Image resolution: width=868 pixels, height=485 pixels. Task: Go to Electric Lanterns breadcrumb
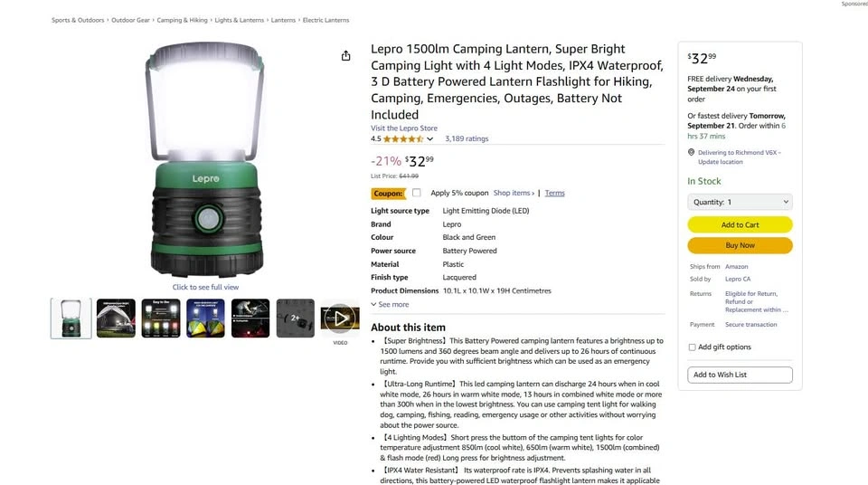pyautogui.click(x=325, y=20)
